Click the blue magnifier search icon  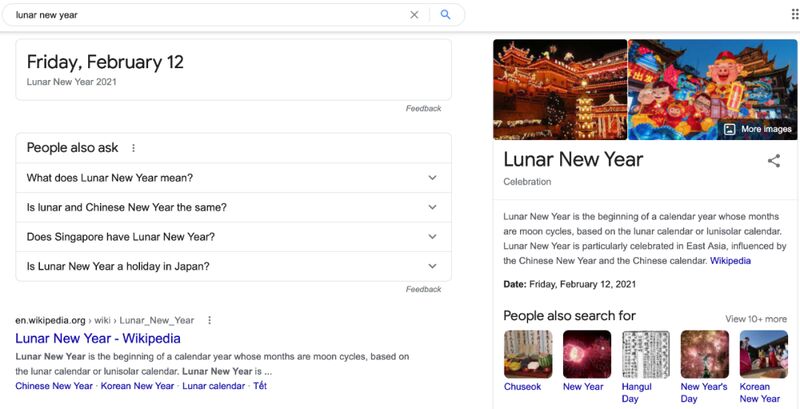445,15
